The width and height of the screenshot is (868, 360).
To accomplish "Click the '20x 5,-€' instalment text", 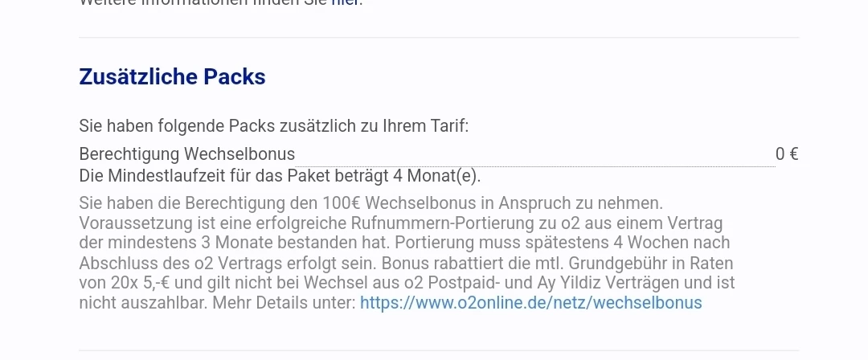I will pyautogui.click(x=140, y=283).
